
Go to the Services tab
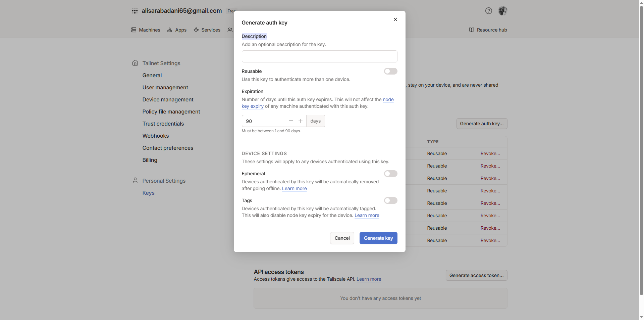(x=207, y=30)
